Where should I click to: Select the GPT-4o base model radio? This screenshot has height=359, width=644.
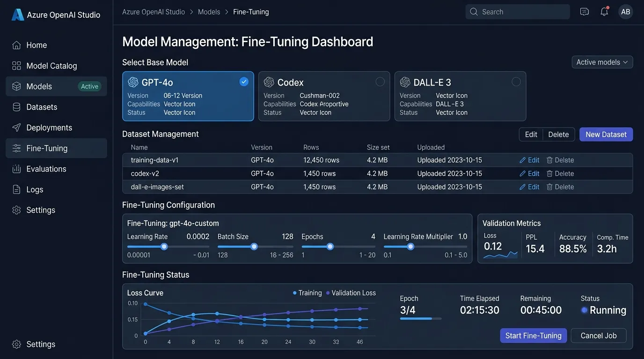[244, 82]
